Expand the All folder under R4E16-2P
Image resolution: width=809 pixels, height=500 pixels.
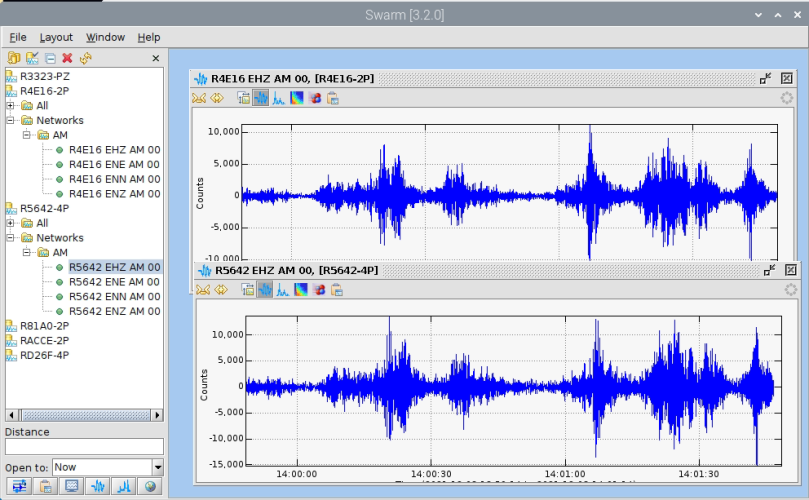(x=11, y=106)
